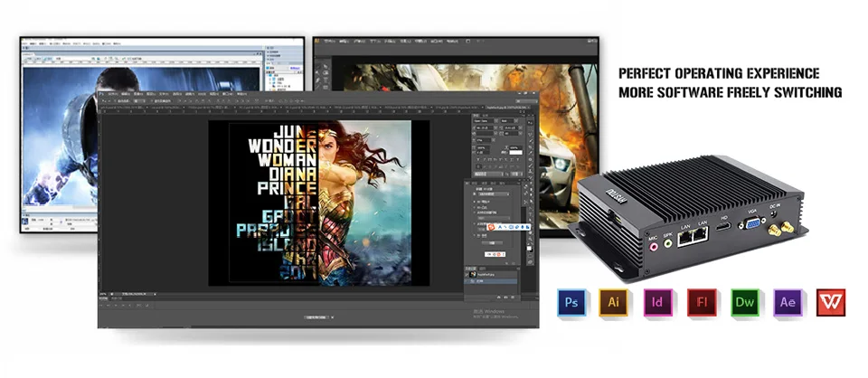Switch to the highlighted rightmost Photoshop document tab

(509, 108)
